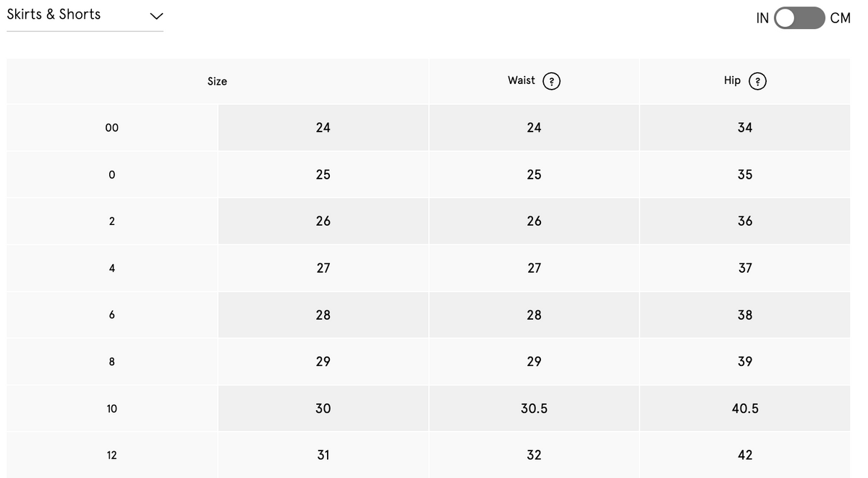Select the hip value 42 cell

(745, 456)
